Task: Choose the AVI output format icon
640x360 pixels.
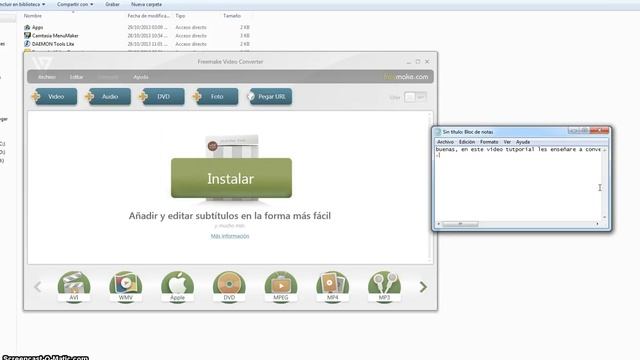Action: 74,287
